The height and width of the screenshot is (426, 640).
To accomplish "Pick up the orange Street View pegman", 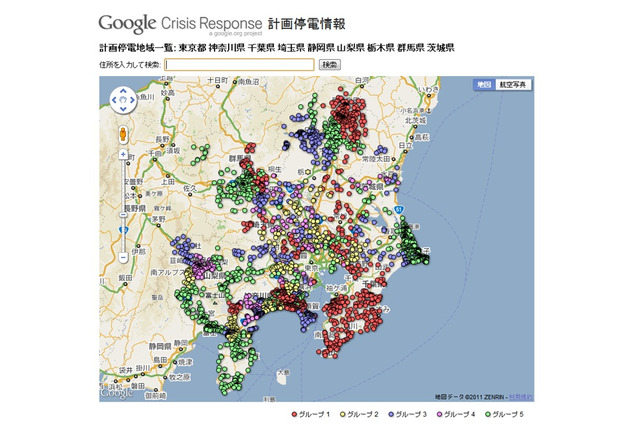I will click(123, 134).
